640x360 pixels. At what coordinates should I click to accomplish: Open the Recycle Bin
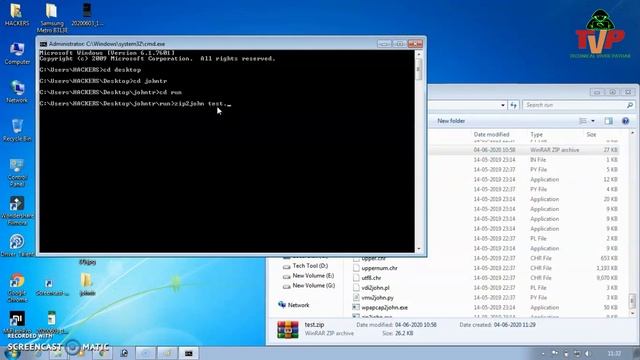coord(17,130)
